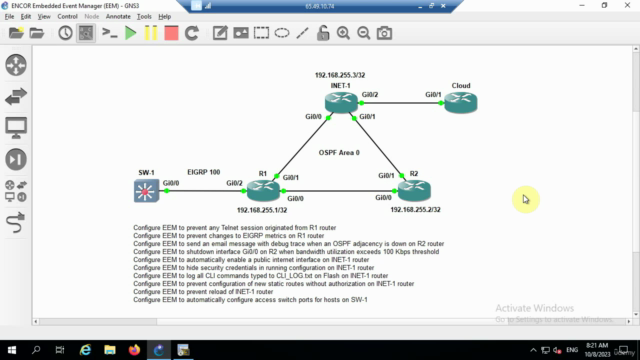This screenshot has width=640, height=360.
Task: Browse security devices sidebar icon
Action: (16, 159)
